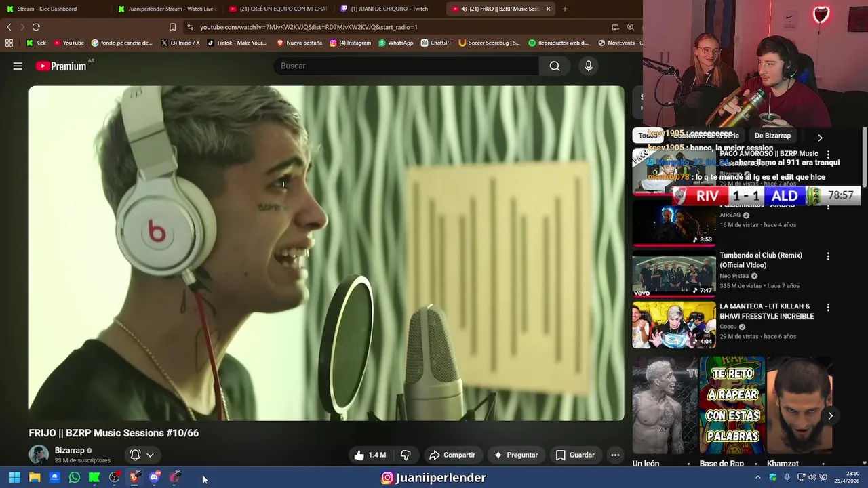
Task: Select the Todos filter chip
Action: pos(648,136)
